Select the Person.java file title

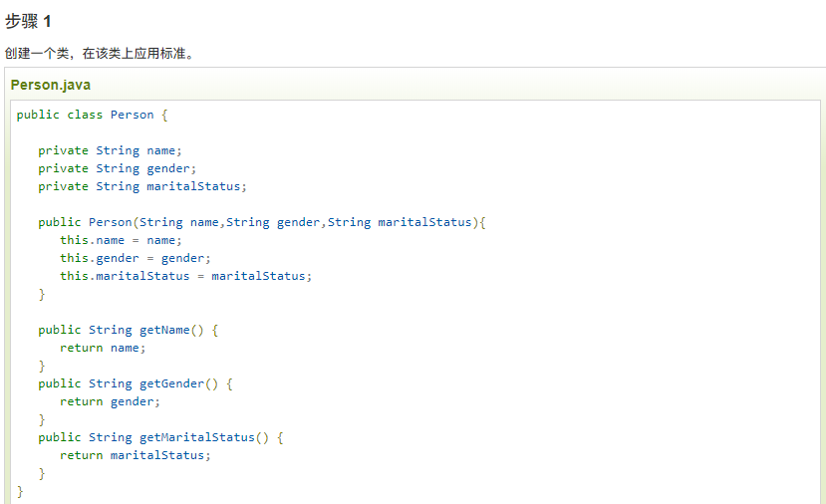click(x=51, y=85)
